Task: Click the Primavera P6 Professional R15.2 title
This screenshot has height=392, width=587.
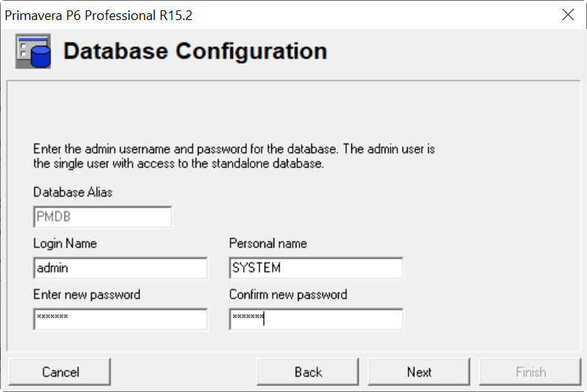Action: (x=99, y=16)
